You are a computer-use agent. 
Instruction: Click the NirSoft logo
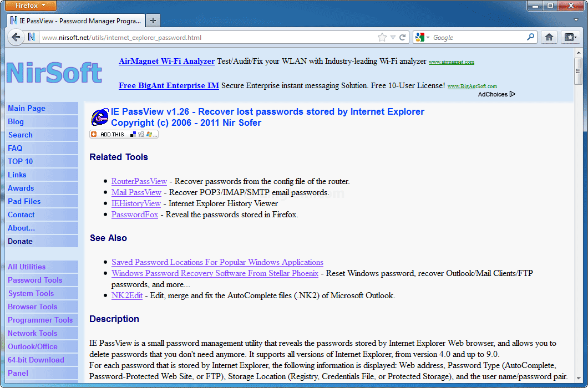tap(54, 73)
